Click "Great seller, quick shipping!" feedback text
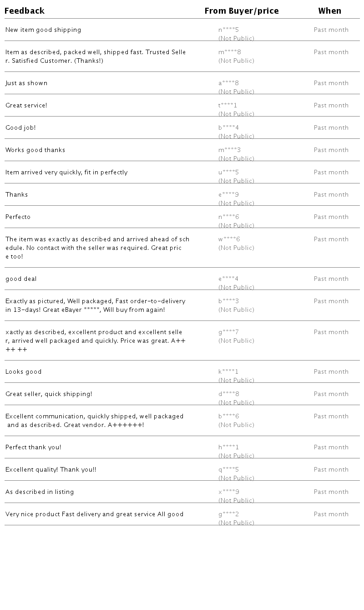This screenshot has width=364, height=610. coord(49,394)
